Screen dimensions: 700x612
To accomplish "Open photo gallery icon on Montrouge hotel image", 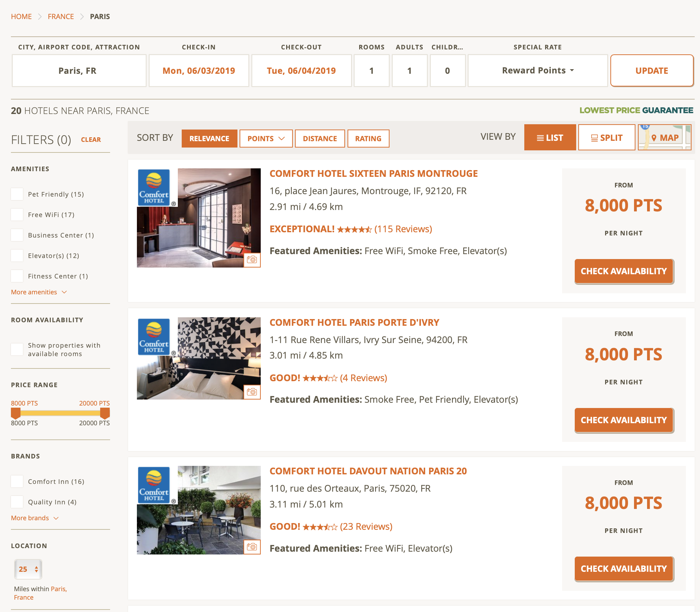I will point(252,260).
